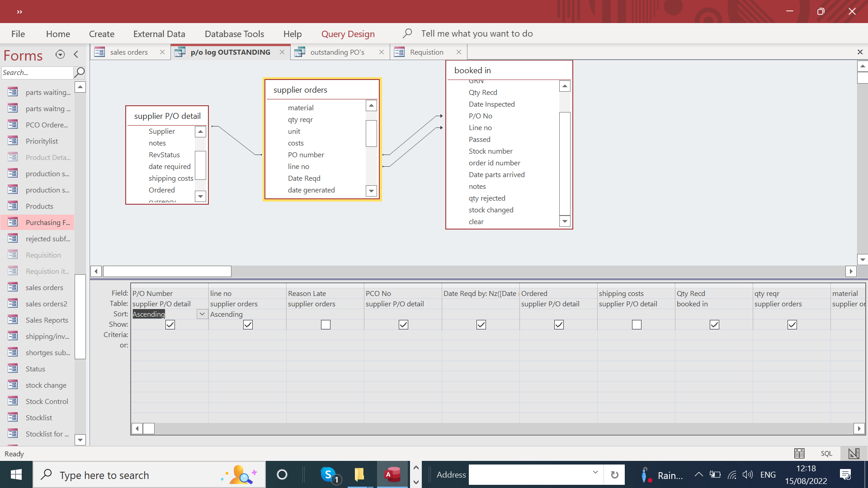Select the Prioritylist form icon
Screen dimensions: 868x488
[13, 141]
